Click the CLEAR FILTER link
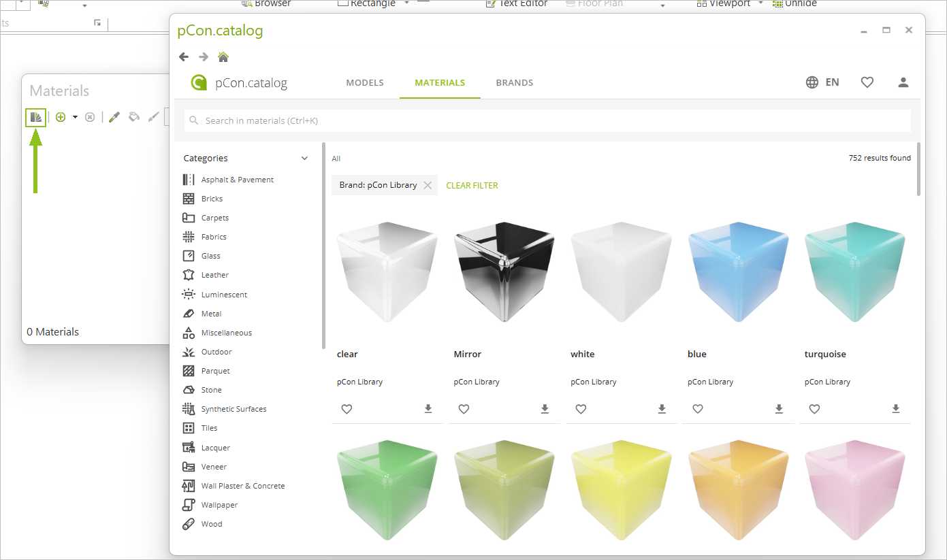Viewport: 947px width, 560px height. [472, 185]
